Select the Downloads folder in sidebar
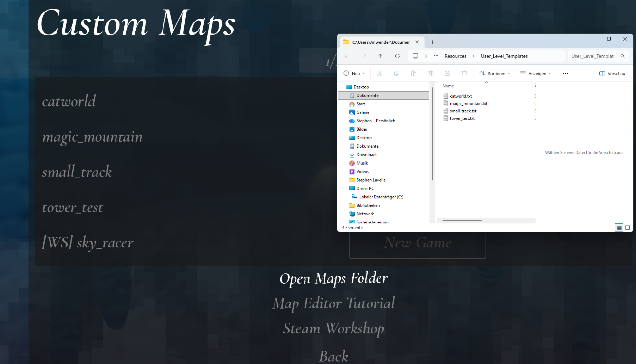The width and height of the screenshot is (636, 364). (366, 155)
